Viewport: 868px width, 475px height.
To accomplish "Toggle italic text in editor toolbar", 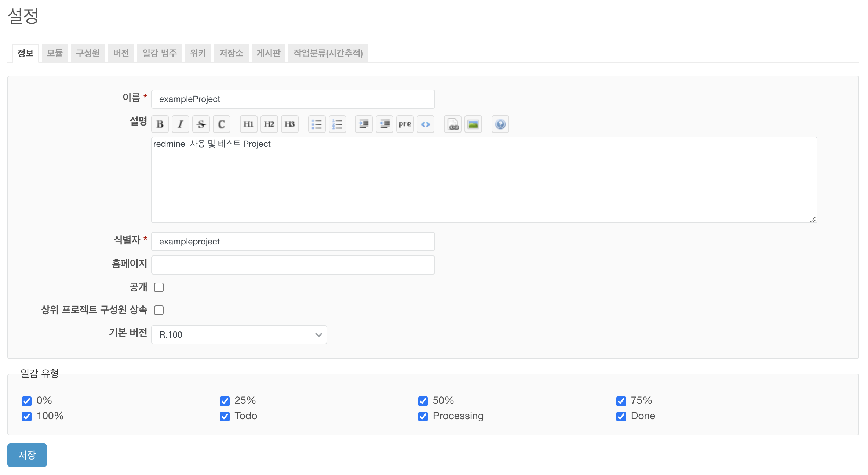I will tap(180, 124).
